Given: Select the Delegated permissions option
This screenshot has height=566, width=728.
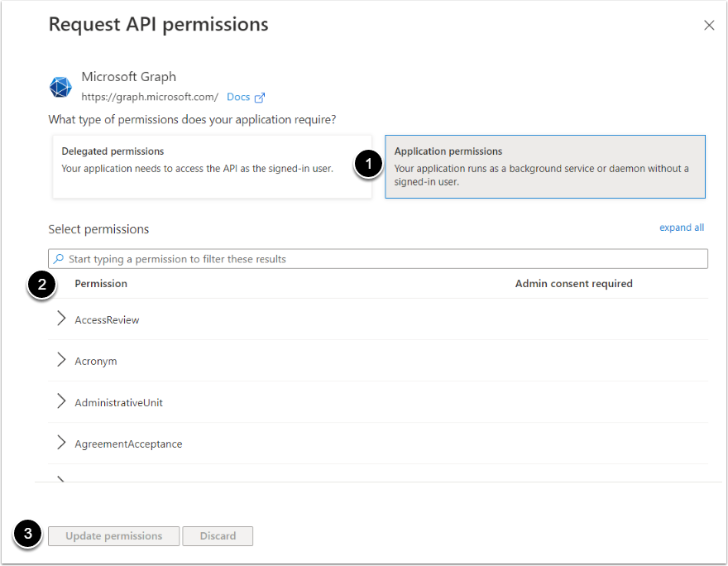Looking at the screenshot, I should (x=212, y=167).
